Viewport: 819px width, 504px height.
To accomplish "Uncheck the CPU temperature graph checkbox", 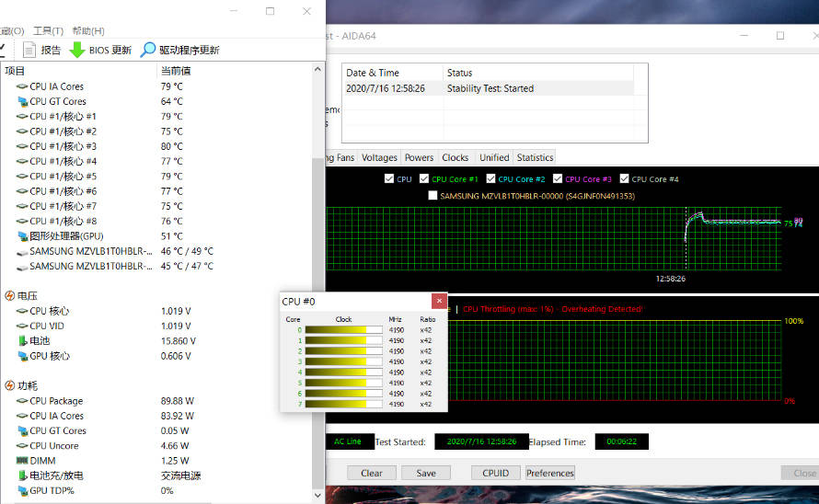I will [x=388, y=178].
